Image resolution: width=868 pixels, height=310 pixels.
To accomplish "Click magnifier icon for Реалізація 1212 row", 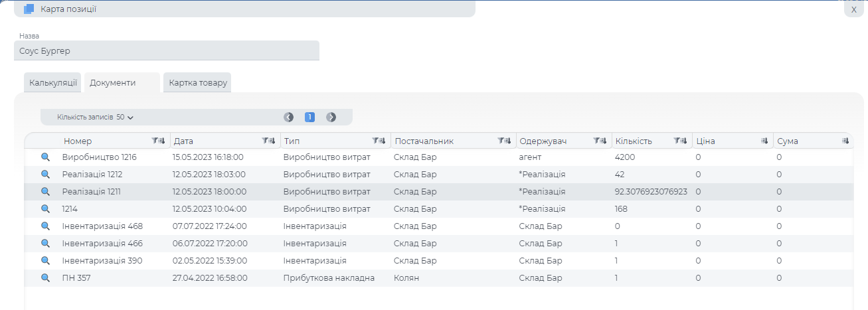I will [x=46, y=175].
